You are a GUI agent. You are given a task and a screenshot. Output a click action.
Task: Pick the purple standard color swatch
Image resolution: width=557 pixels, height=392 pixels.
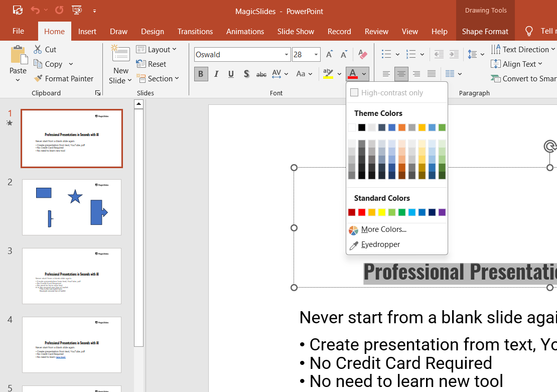(442, 212)
